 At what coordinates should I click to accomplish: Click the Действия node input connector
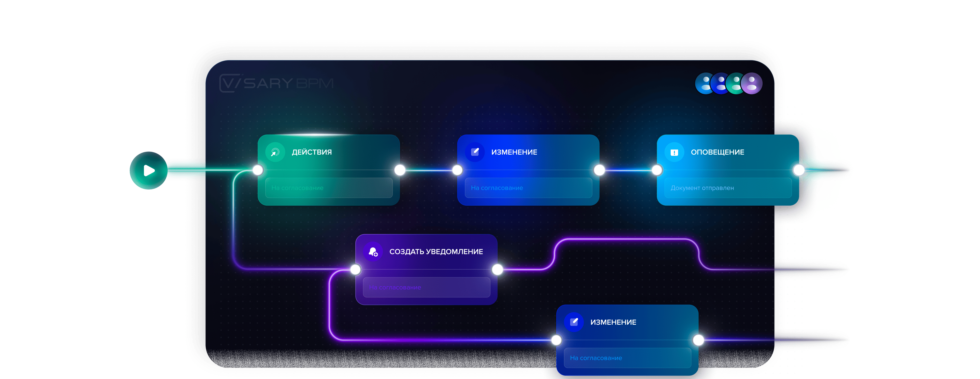[258, 170]
